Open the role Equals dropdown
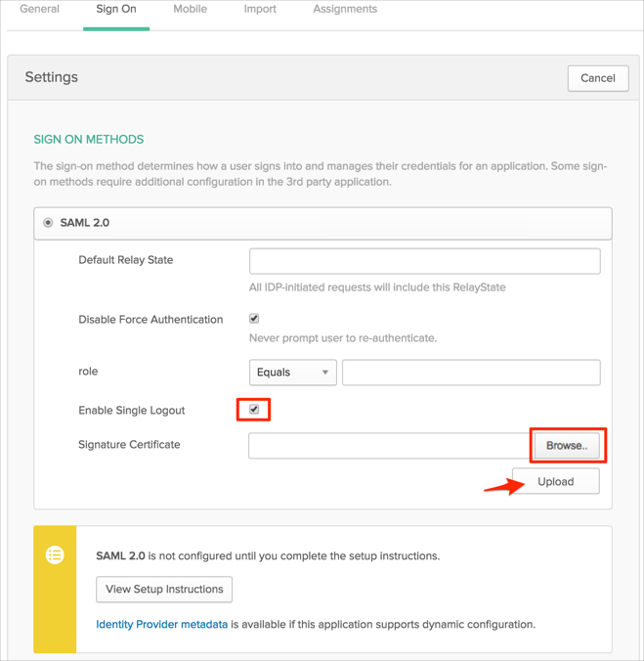 pos(292,373)
